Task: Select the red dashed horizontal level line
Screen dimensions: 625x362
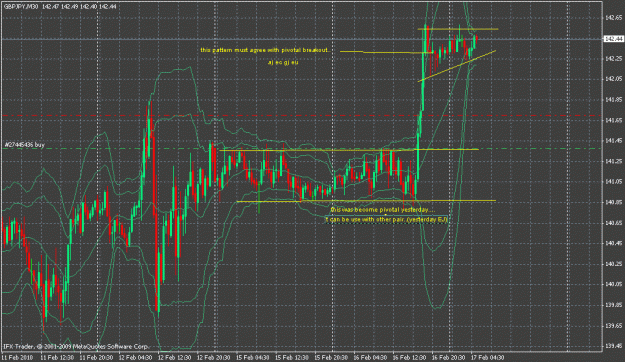Action: pos(301,116)
